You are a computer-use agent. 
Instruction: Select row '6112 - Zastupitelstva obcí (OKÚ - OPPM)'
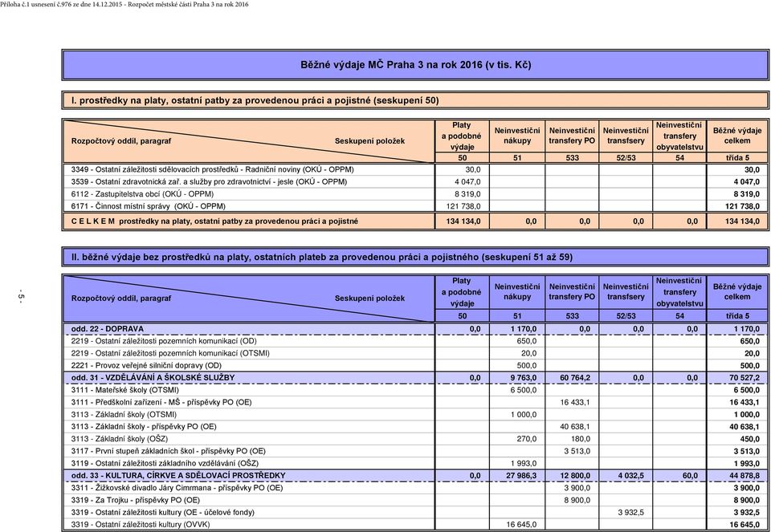tap(415, 194)
